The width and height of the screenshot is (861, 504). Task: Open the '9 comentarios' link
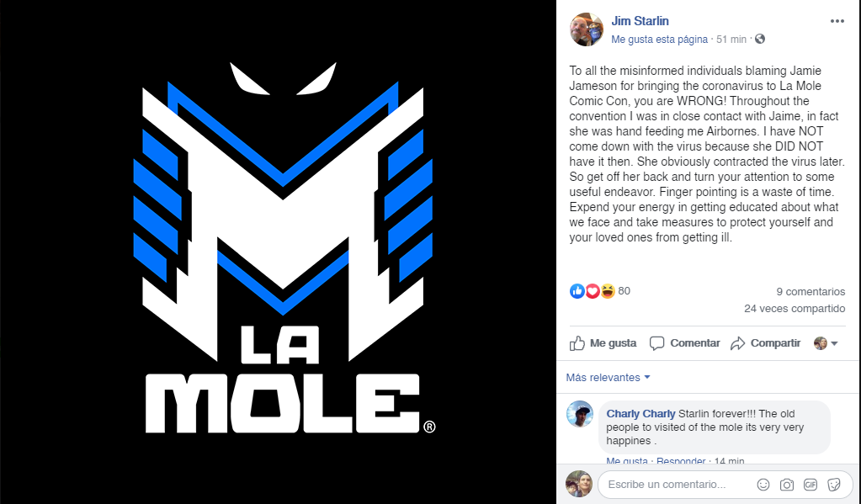811,292
